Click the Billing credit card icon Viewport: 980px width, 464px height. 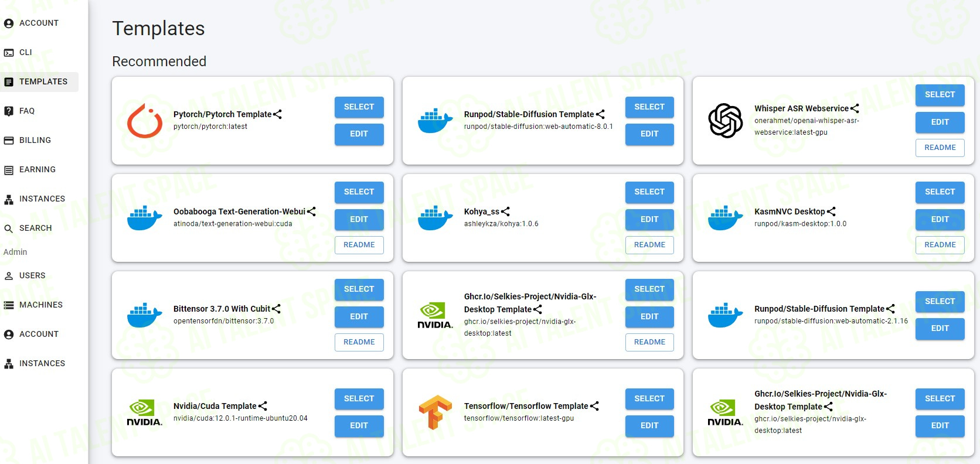click(x=9, y=141)
